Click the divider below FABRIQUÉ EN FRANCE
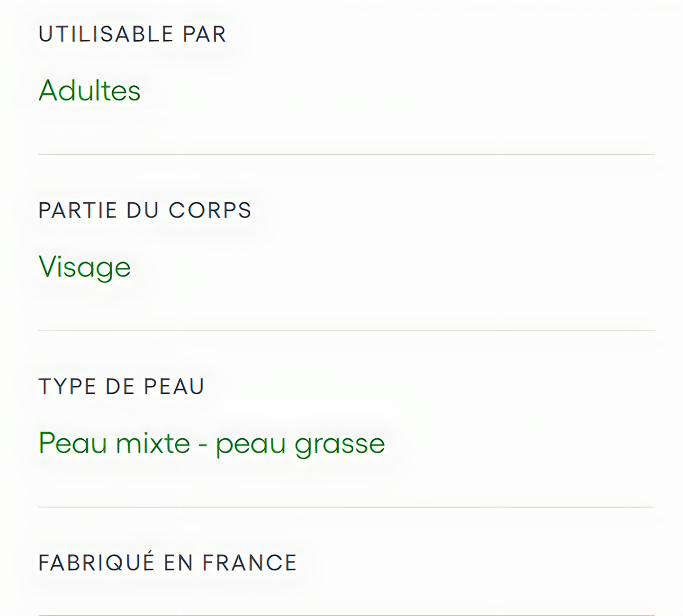Viewport: 683px width, 616px height. coord(346,615)
